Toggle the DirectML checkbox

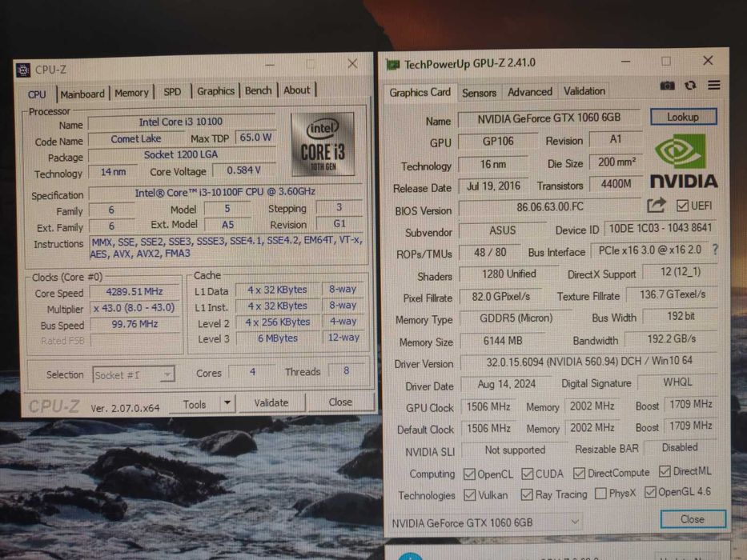665,471
